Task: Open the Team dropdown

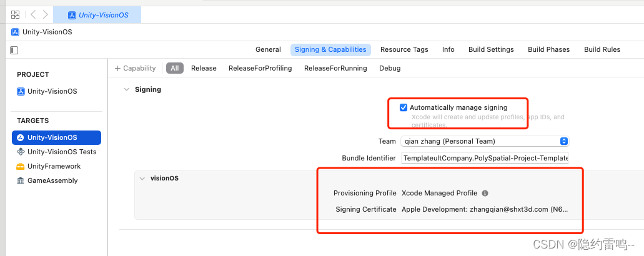Action: (485, 141)
